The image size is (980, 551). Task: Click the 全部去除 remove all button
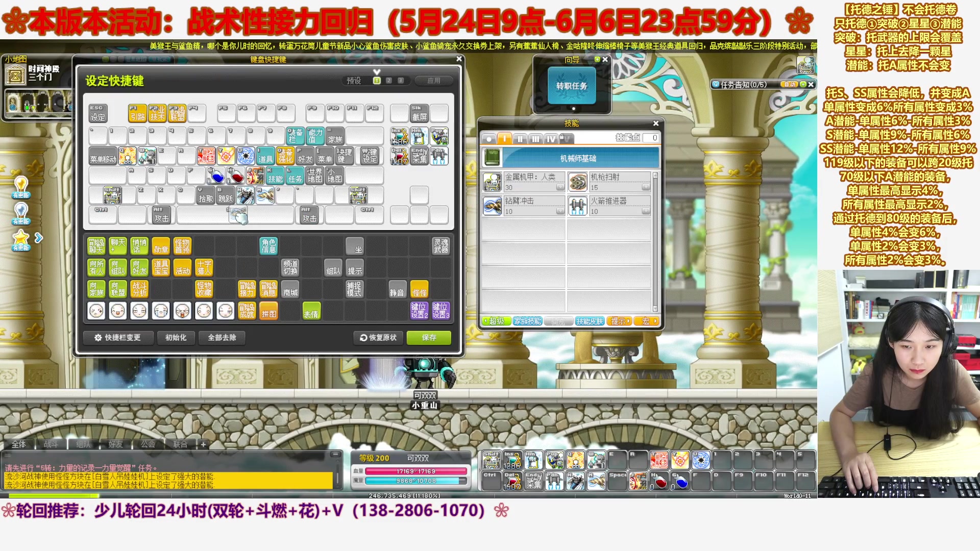[x=222, y=338]
